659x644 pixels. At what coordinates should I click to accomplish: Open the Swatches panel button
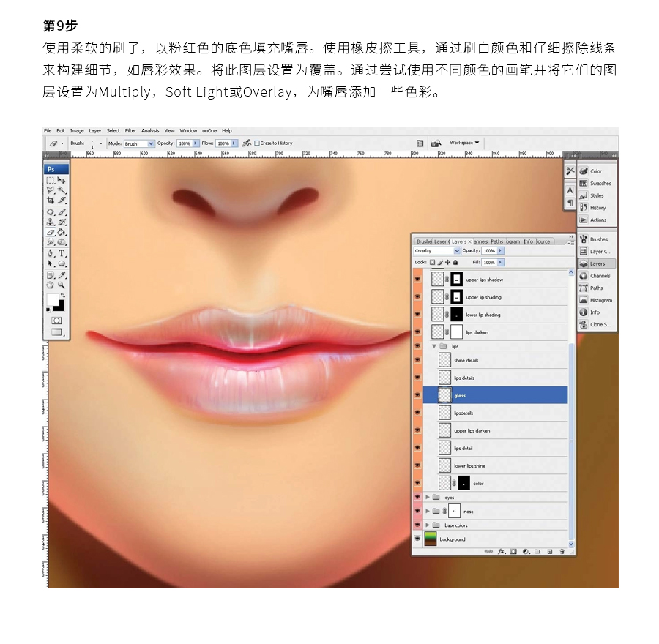tap(596, 183)
